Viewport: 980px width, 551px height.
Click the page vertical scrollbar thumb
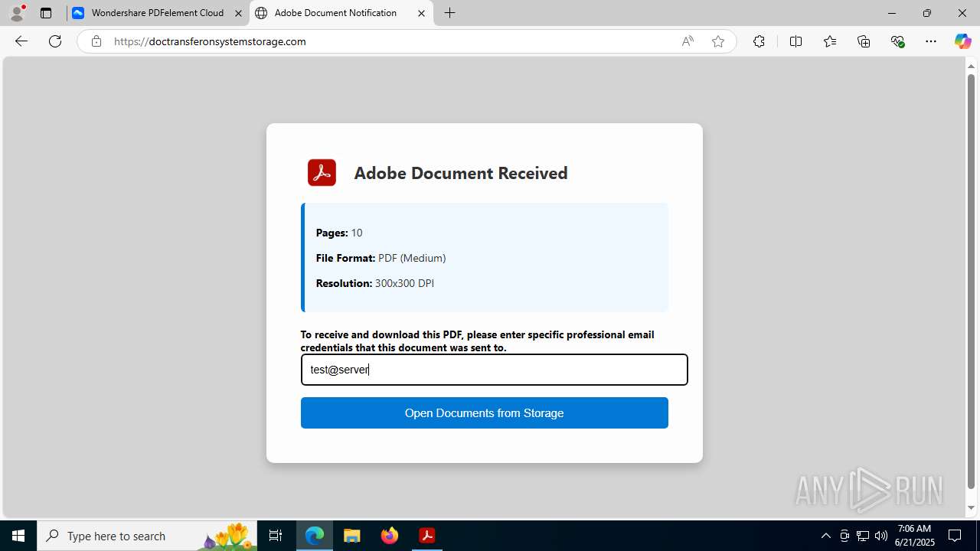point(971,281)
